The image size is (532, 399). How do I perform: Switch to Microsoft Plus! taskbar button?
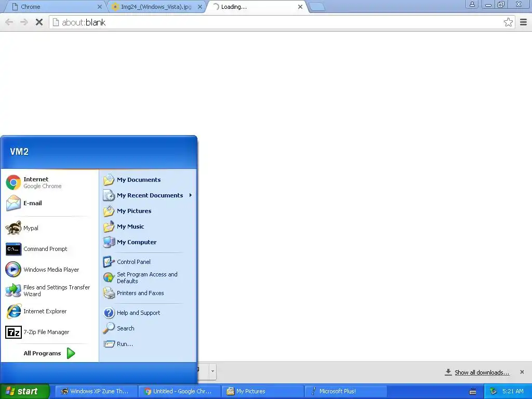(x=346, y=391)
